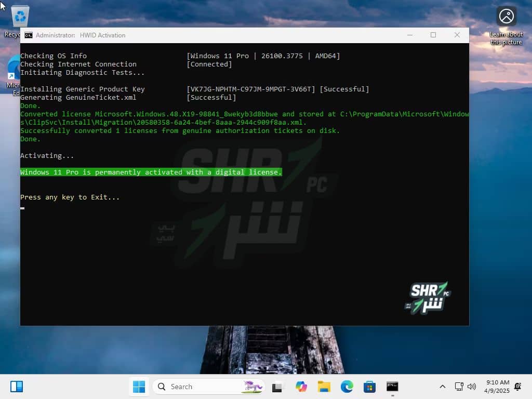Maximize the HWID Activation window
The width and height of the screenshot is (532, 399).
click(433, 35)
